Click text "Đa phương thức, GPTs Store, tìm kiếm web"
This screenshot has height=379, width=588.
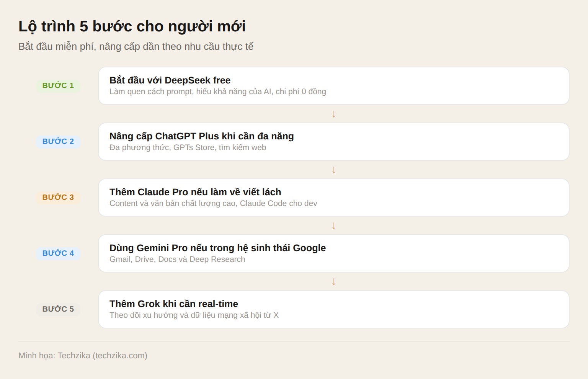point(188,147)
